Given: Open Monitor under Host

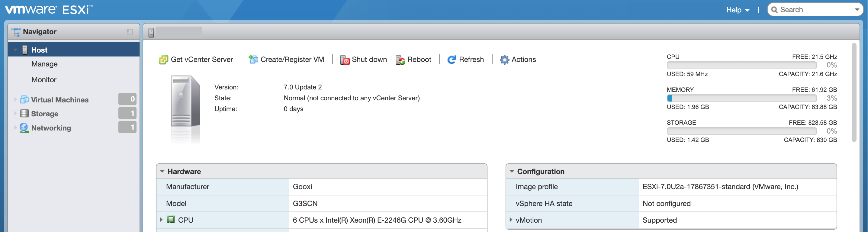Looking at the screenshot, I should click(44, 79).
